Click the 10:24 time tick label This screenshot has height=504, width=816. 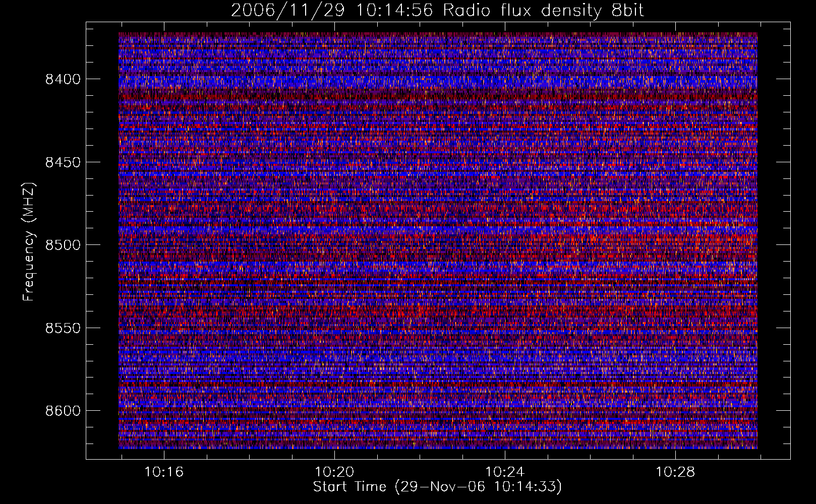[505, 472]
